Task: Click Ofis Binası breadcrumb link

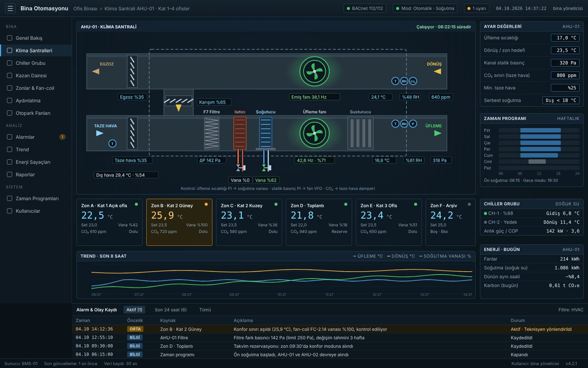Action: pos(85,8)
